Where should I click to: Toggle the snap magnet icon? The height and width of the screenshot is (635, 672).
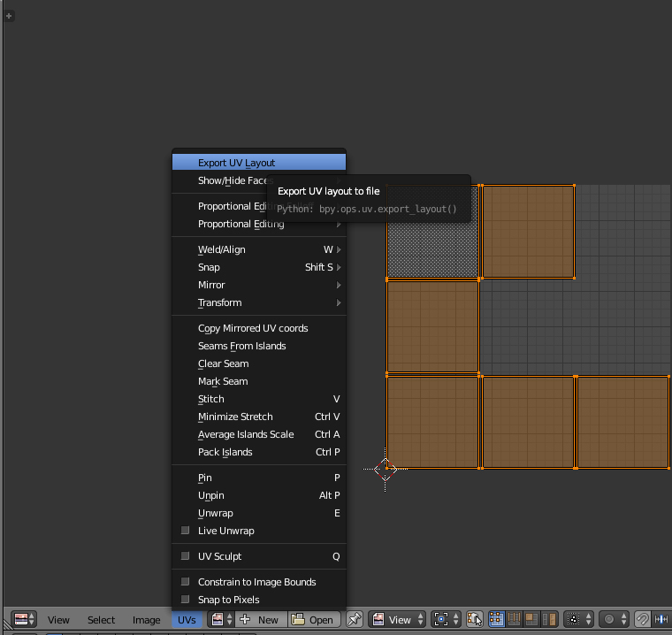pos(643,620)
